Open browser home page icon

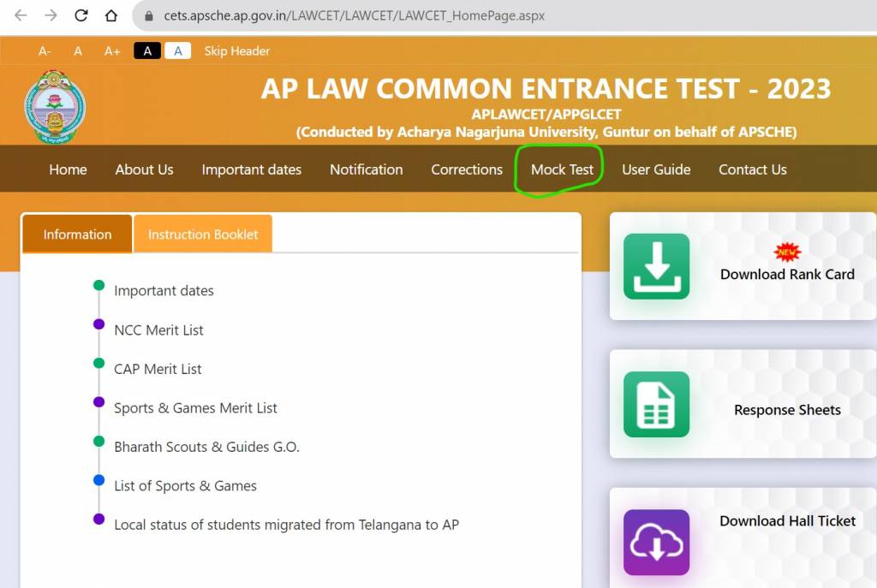111,15
